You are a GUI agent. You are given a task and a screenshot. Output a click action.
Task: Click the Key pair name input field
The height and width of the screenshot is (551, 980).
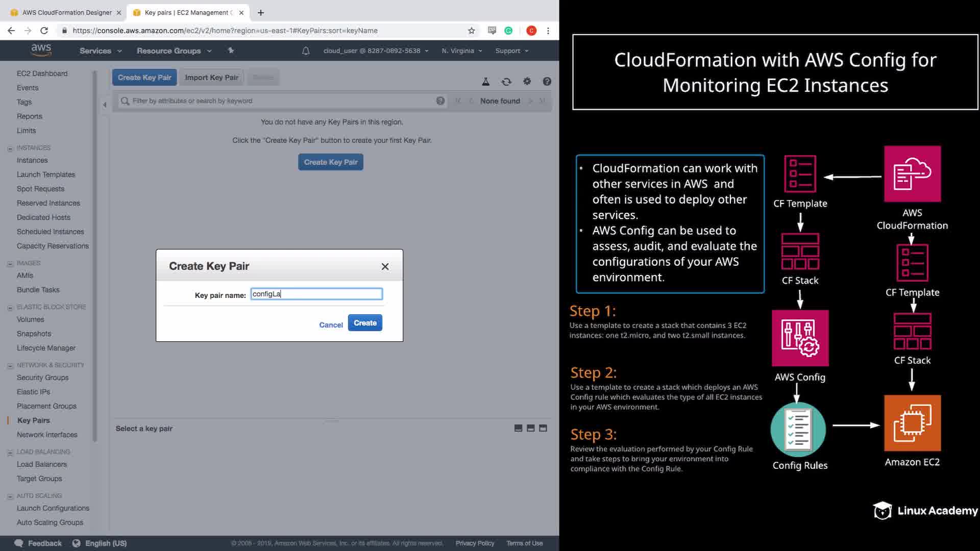[x=316, y=294]
